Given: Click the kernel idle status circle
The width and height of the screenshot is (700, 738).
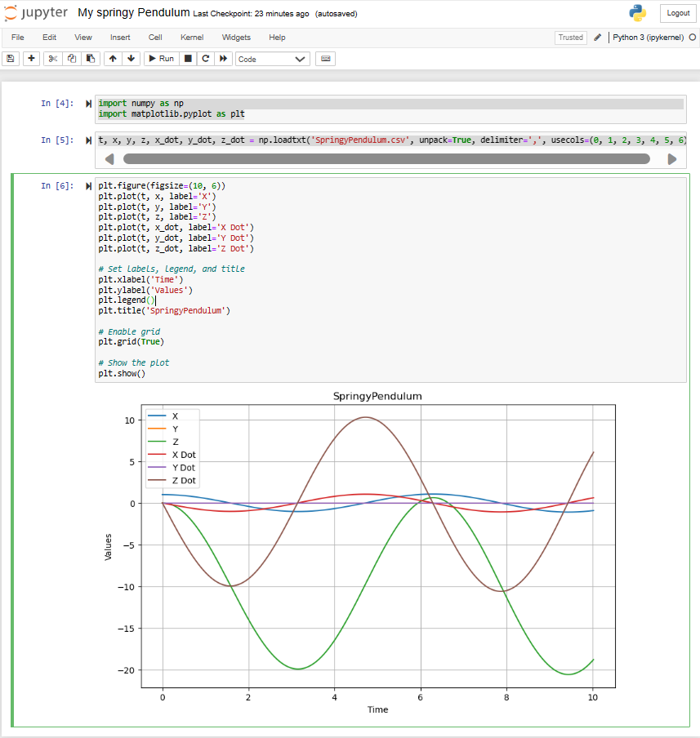Looking at the screenshot, I should tap(693, 38).
